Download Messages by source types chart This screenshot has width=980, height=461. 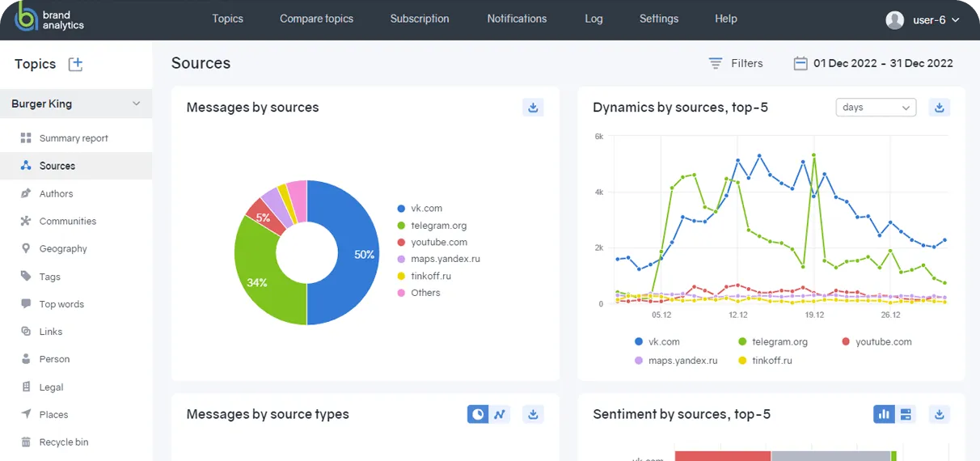(533, 414)
